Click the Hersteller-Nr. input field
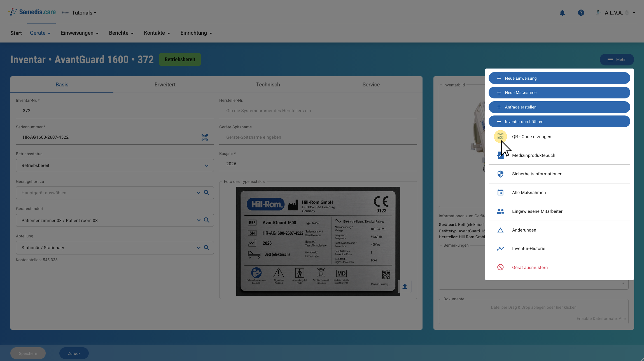 tap(318, 111)
